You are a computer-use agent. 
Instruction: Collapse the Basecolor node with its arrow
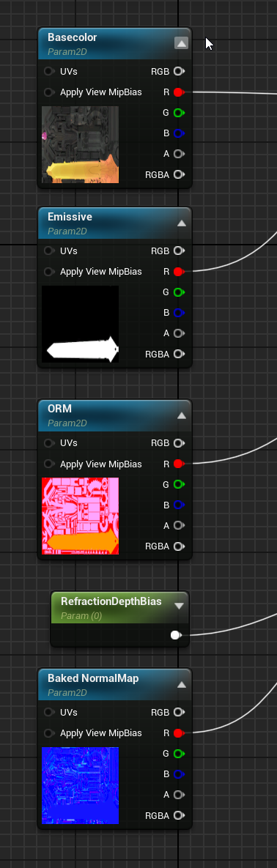[181, 43]
